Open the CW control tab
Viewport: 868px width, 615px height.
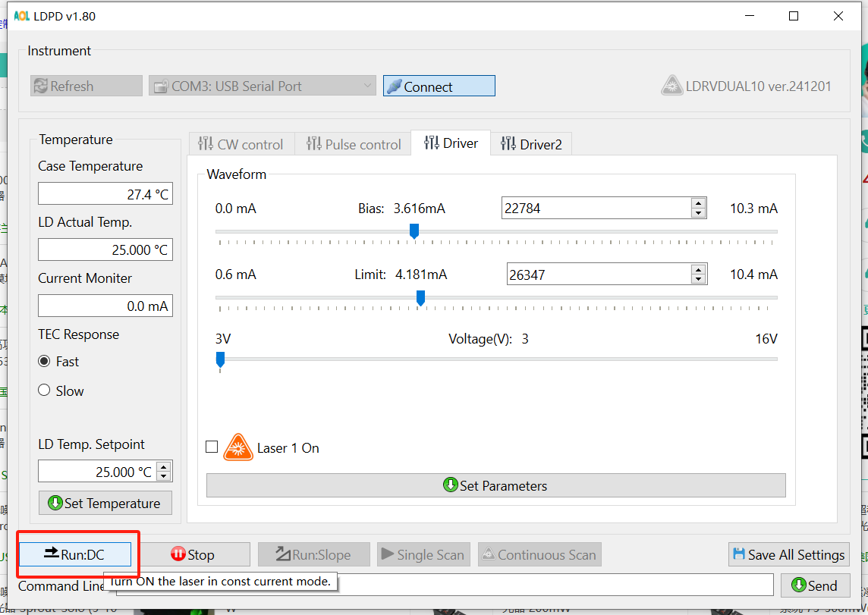click(x=241, y=144)
